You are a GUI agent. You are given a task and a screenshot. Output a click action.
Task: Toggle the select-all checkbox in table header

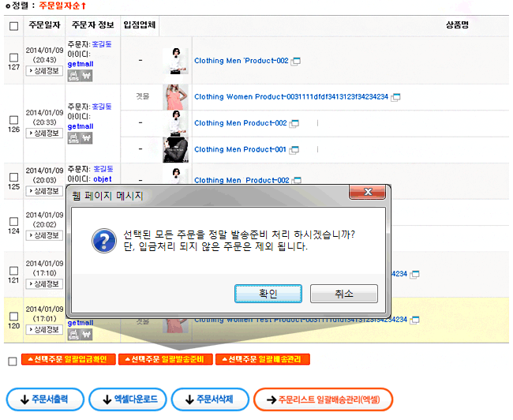click(x=13, y=25)
